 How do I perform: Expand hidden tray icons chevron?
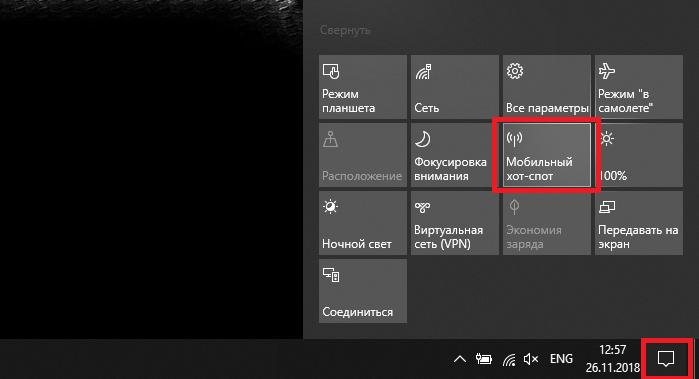460,359
